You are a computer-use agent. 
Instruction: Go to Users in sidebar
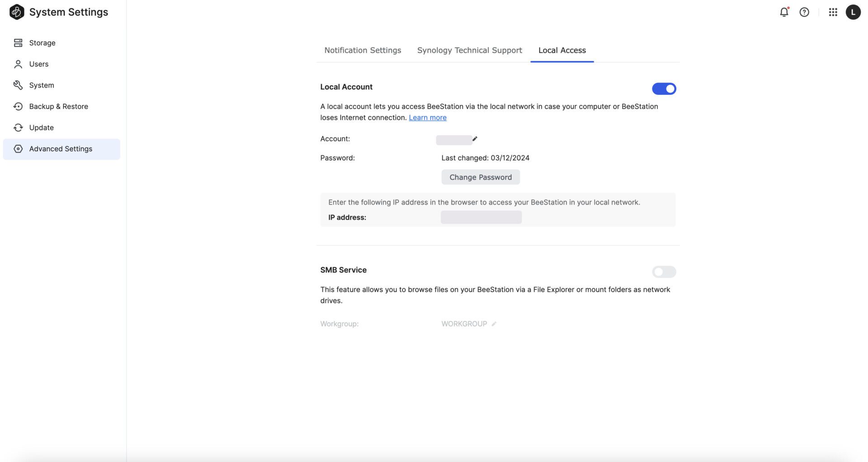39,64
